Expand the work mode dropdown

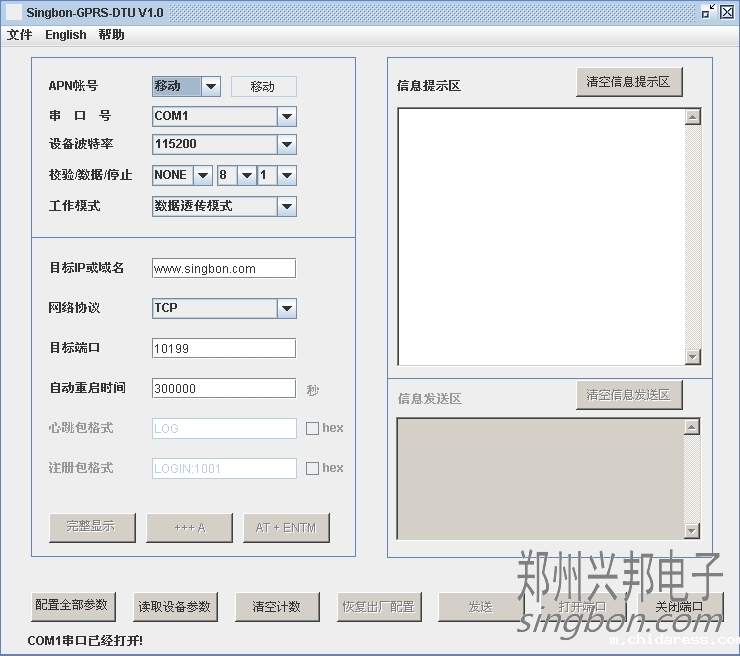tap(287, 206)
